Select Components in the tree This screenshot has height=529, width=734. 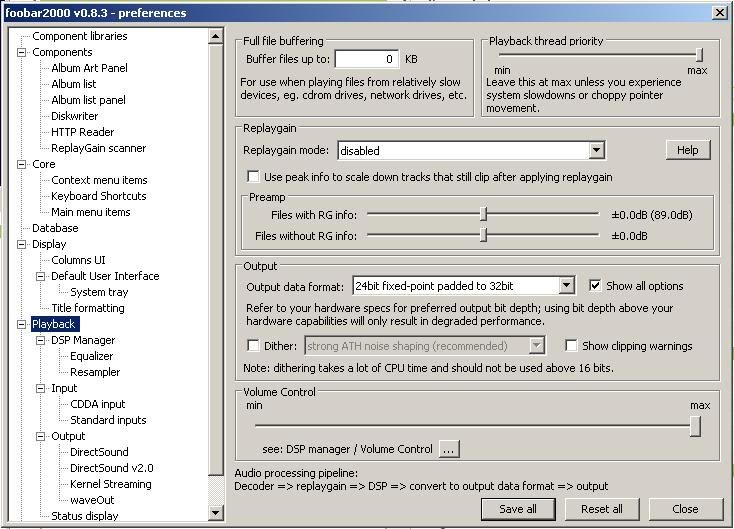(x=62, y=52)
